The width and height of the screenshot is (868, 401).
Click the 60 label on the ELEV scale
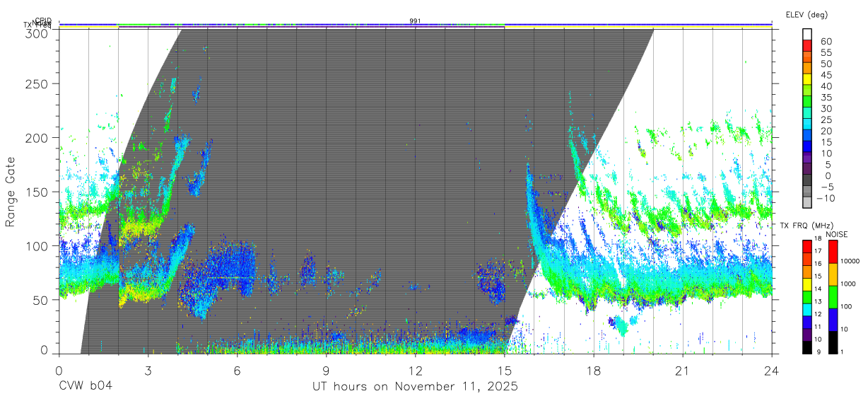tap(826, 42)
